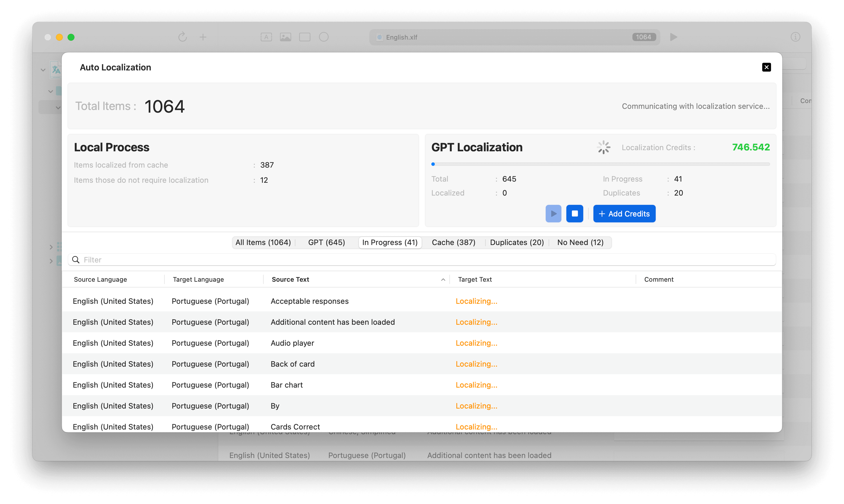Viewport: 844px width, 504px height.
Task: Toggle Source Text sort arrow
Action: tap(443, 280)
